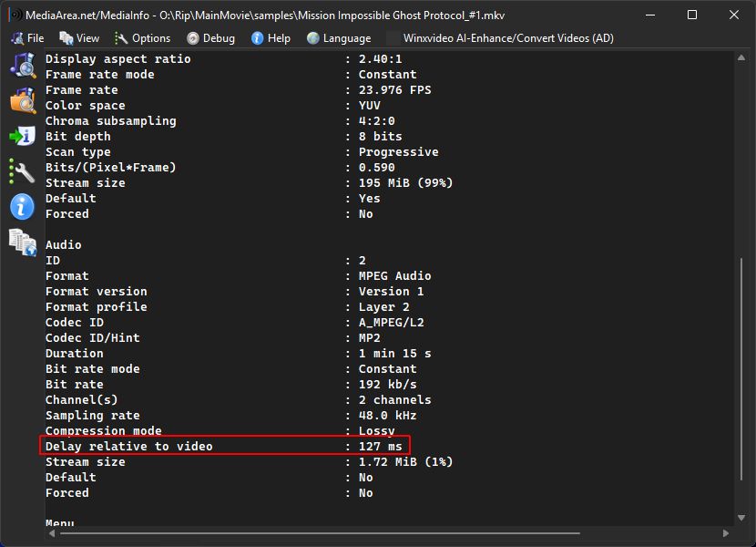Maximize the MediaInfo window

(x=692, y=15)
